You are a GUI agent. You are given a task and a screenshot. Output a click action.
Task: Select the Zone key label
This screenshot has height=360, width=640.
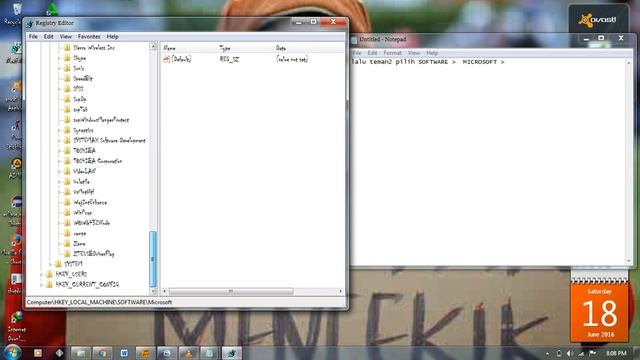[79, 244]
